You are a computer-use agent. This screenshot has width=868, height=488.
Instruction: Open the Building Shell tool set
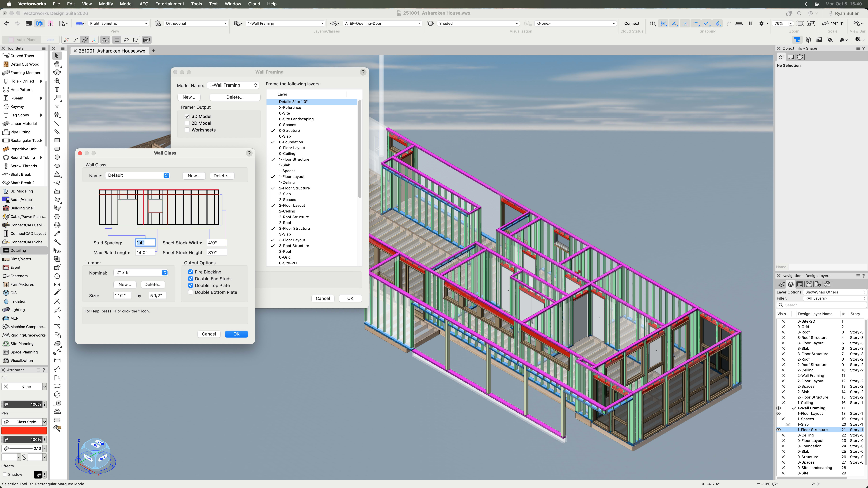[x=22, y=208]
